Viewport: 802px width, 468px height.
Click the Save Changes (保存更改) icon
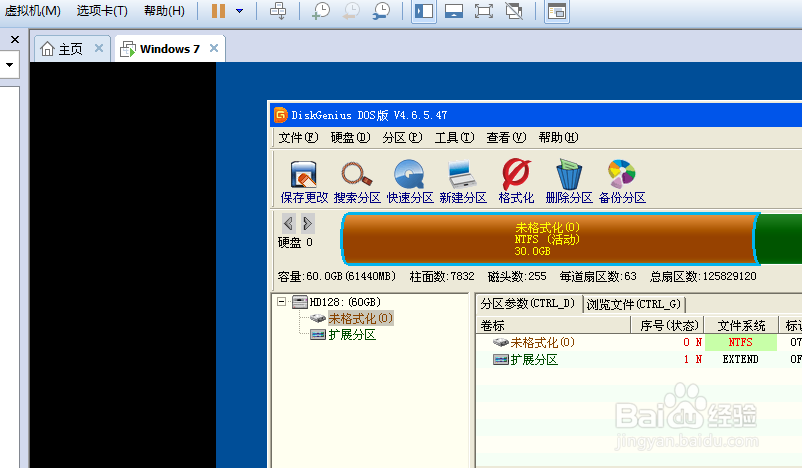tap(304, 182)
